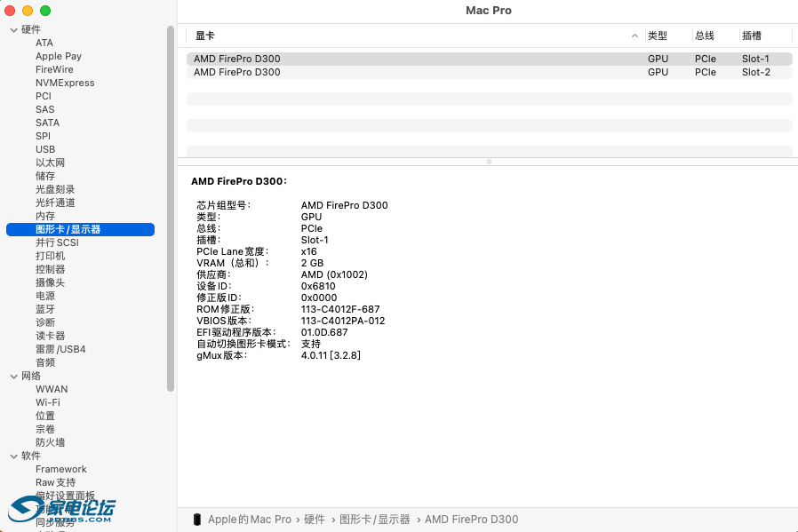Open 诊断 in the sidebar
Screen dimensions: 798x532
click(45, 322)
